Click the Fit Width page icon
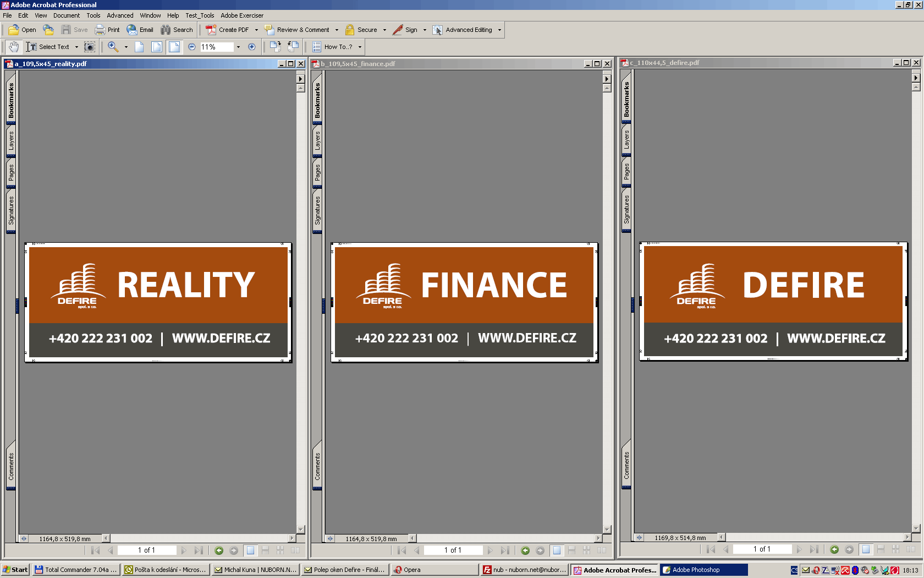This screenshot has height=578, width=924. click(x=174, y=47)
